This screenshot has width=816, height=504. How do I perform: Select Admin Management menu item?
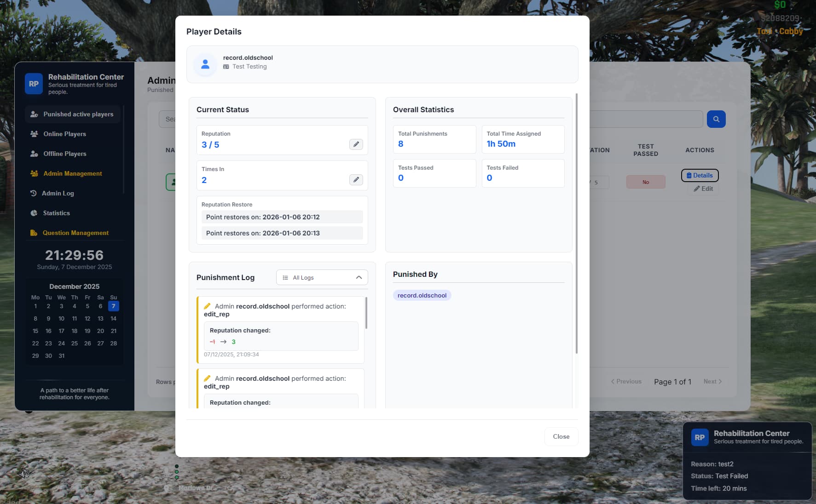coord(72,173)
